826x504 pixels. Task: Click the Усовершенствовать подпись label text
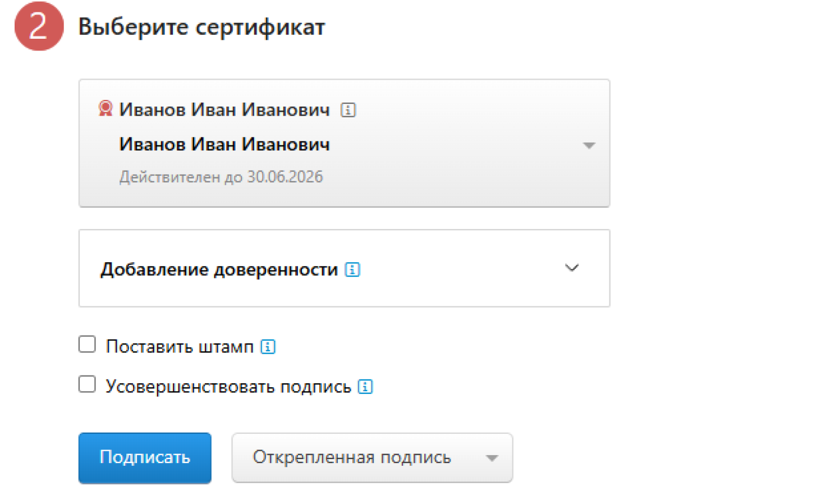(x=228, y=387)
